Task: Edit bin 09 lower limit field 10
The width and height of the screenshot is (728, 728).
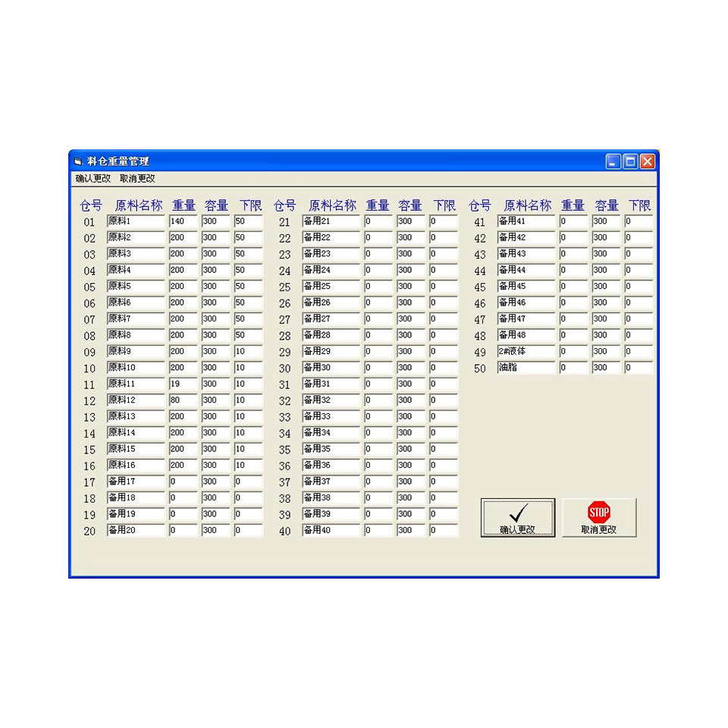Action: pos(249,351)
